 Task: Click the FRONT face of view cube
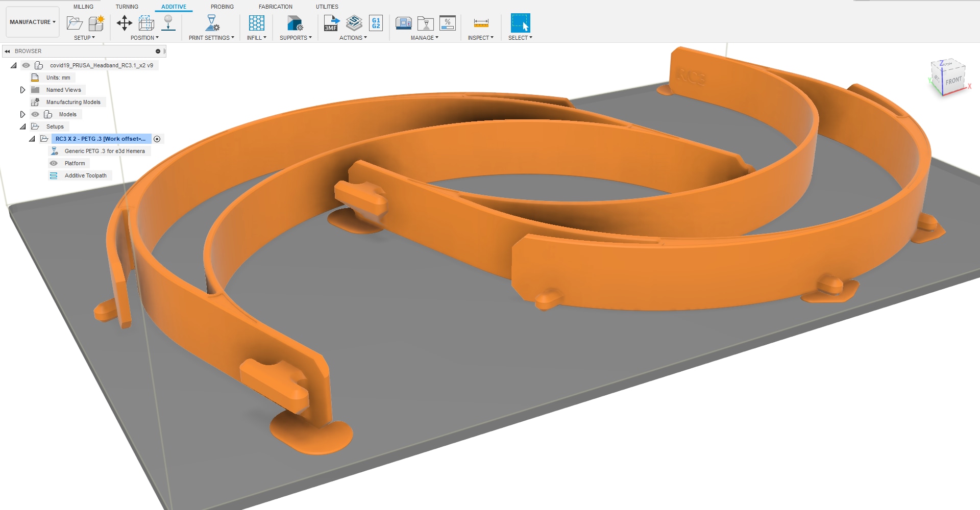pos(953,81)
